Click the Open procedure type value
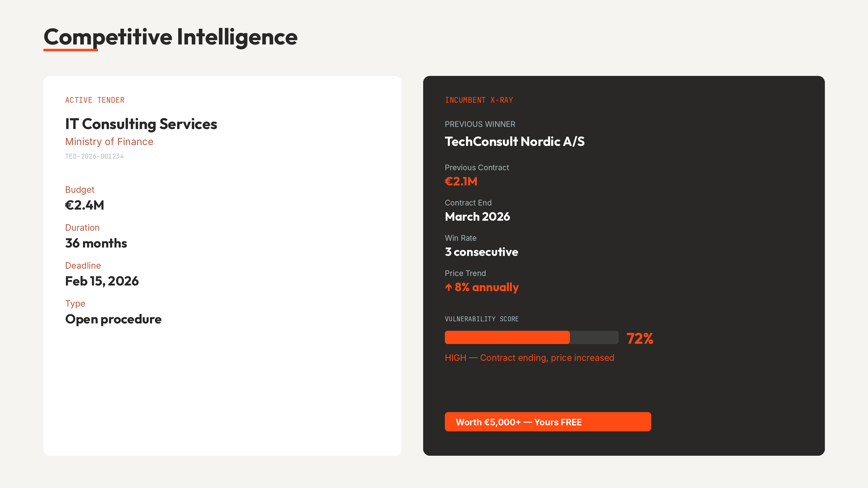Image resolution: width=868 pixels, height=488 pixels. click(113, 319)
